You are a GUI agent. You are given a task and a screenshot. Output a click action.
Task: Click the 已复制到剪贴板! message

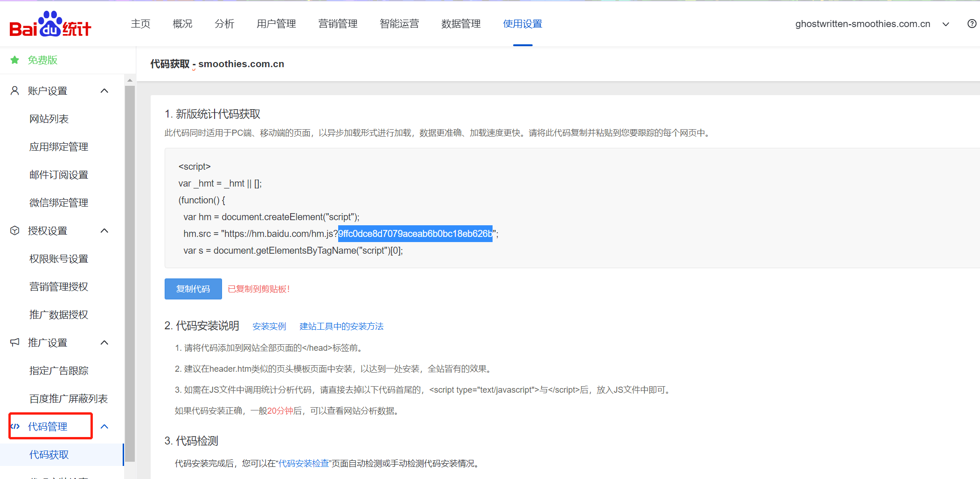click(259, 289)
